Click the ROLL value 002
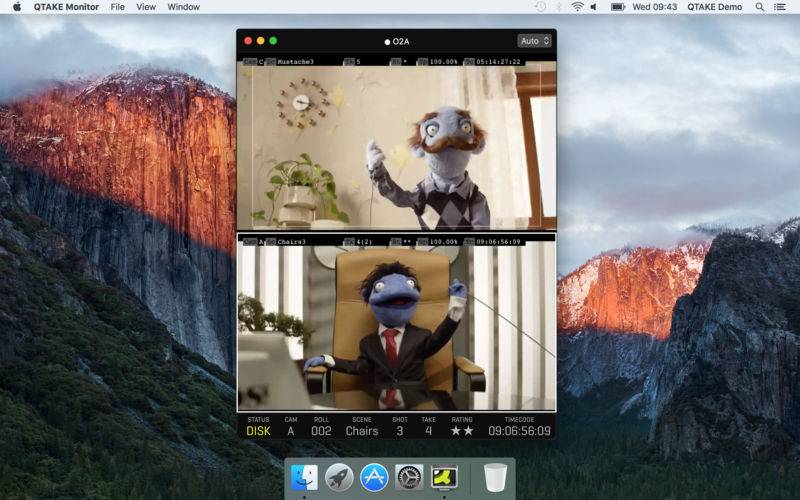Image resolution: width=800 pixels, height=500 pixels. tap(321, 431)
